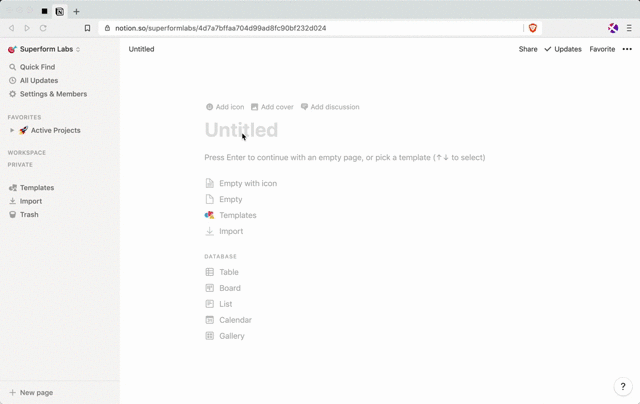Reload the page with the refresh button
Viewport: 640px width, 404px height.
pyautogui.click(x=43, y=28)
